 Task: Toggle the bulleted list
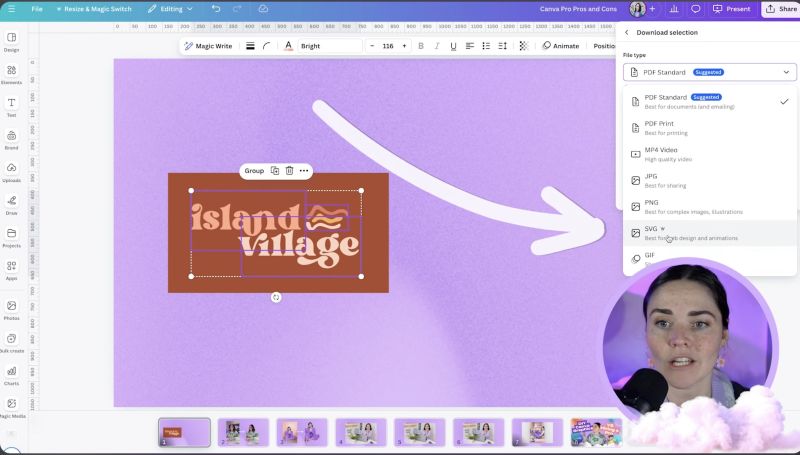pos(486,46)
